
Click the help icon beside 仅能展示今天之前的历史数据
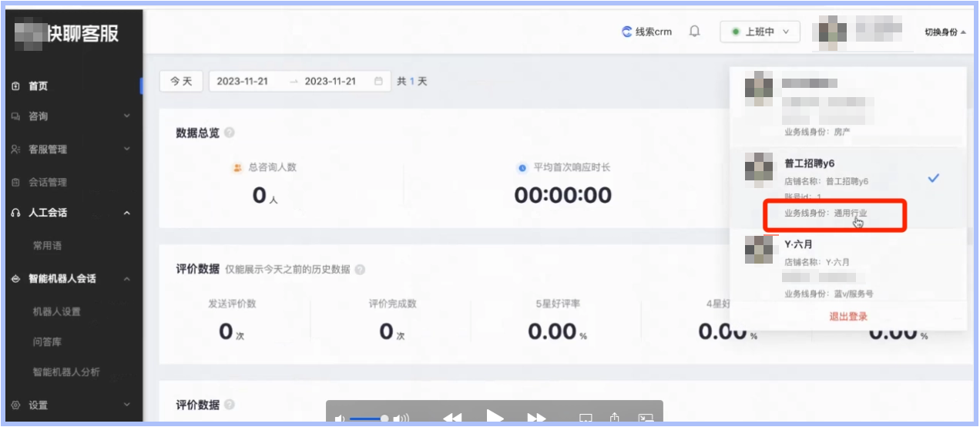pyautogui.click(x=360, y=270)
